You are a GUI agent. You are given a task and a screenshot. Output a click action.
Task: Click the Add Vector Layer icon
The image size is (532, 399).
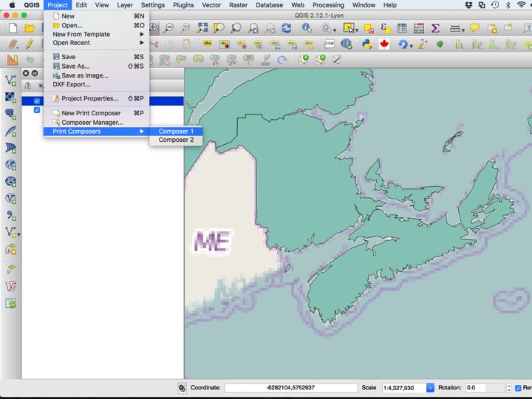(10, 81)
